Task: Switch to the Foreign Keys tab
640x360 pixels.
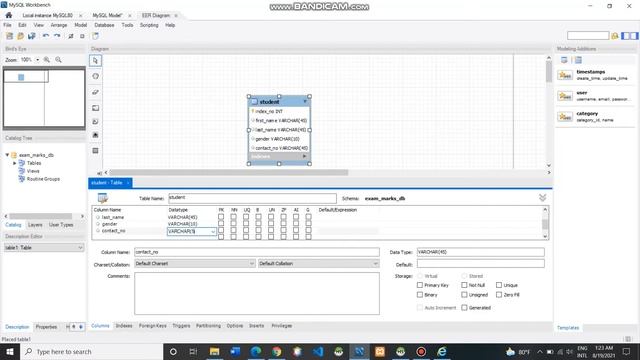Action: 153,326
